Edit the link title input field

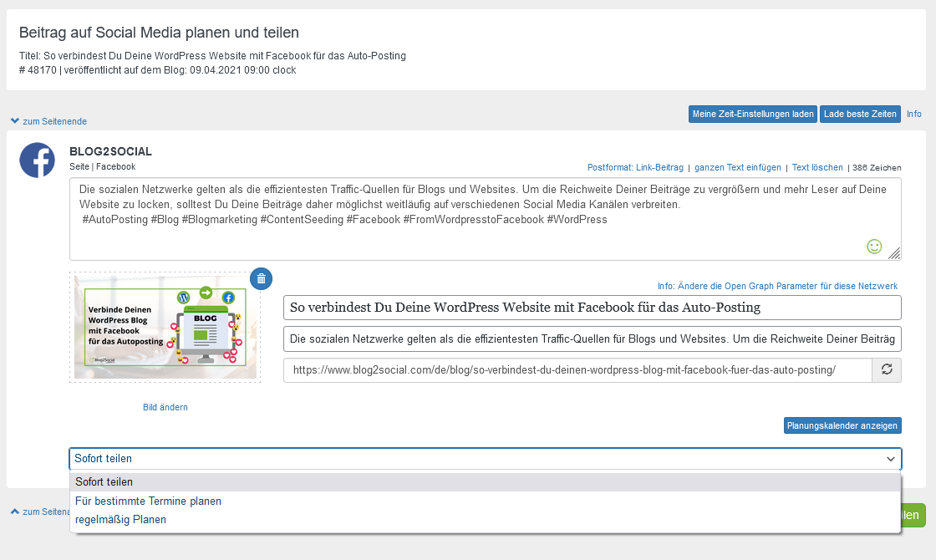(x=593, y=308)
